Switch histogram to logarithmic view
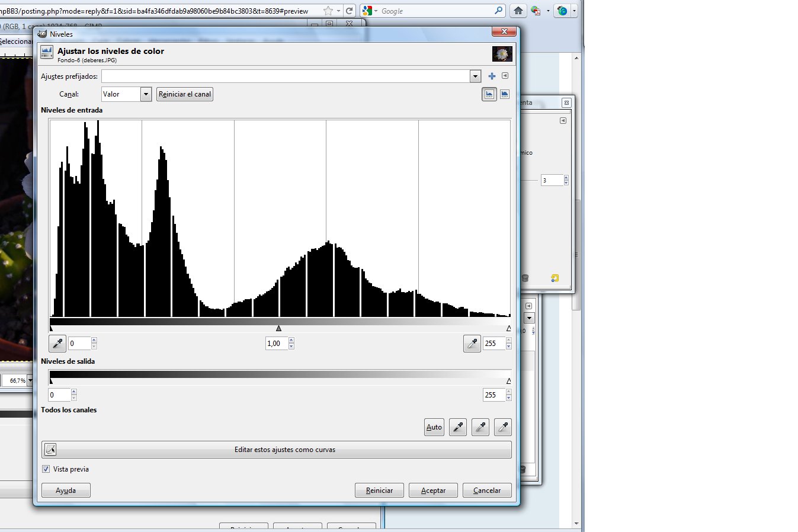This screenshot has width=798, height=532. tap(505, 94)
